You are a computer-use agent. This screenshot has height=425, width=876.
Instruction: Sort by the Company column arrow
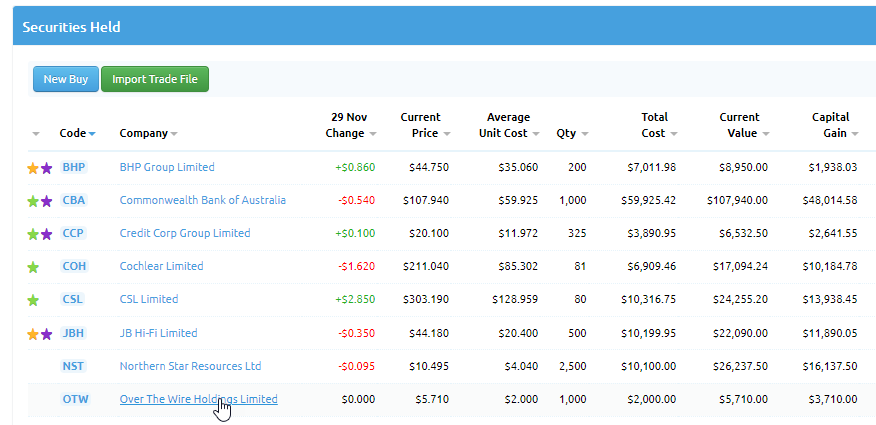point(174,134)
